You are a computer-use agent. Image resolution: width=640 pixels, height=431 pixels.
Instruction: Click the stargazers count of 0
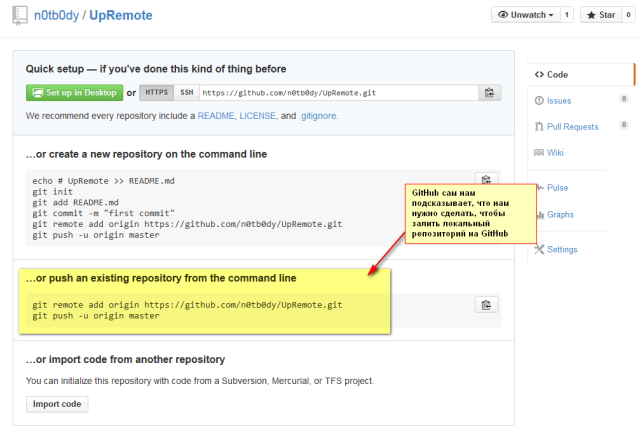tap(628, 15)
